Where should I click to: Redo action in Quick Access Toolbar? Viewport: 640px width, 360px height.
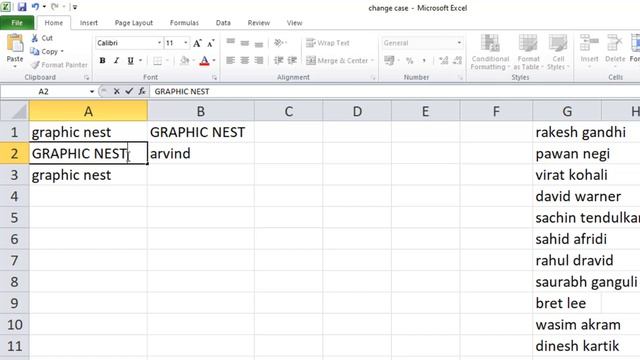click(55, 7)
